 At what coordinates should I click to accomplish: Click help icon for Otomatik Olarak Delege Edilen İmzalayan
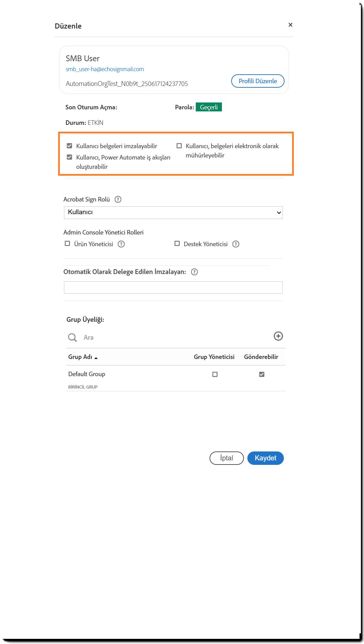194,272
